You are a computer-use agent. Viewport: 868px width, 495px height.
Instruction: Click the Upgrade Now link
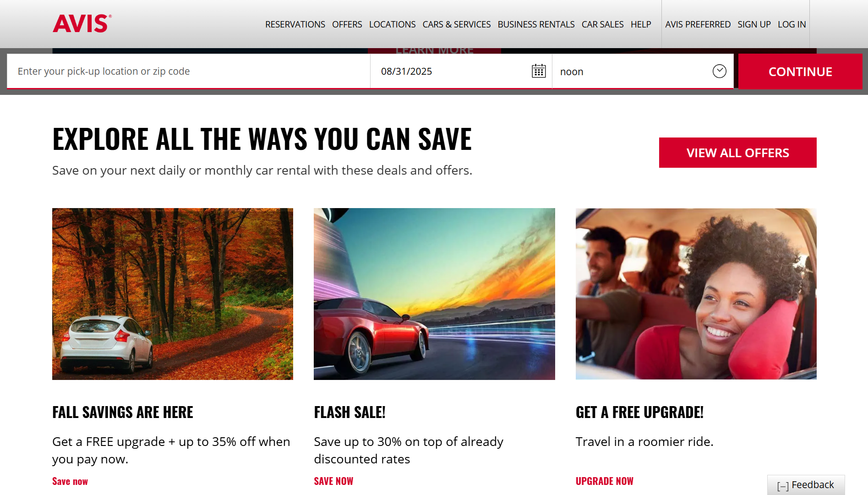click(x=604, y=481)
